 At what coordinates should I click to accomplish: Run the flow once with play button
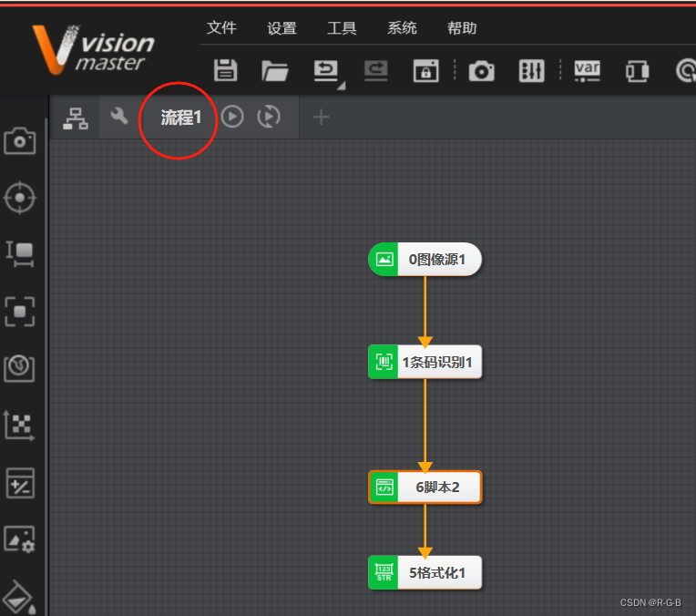(x=232, y=117)
